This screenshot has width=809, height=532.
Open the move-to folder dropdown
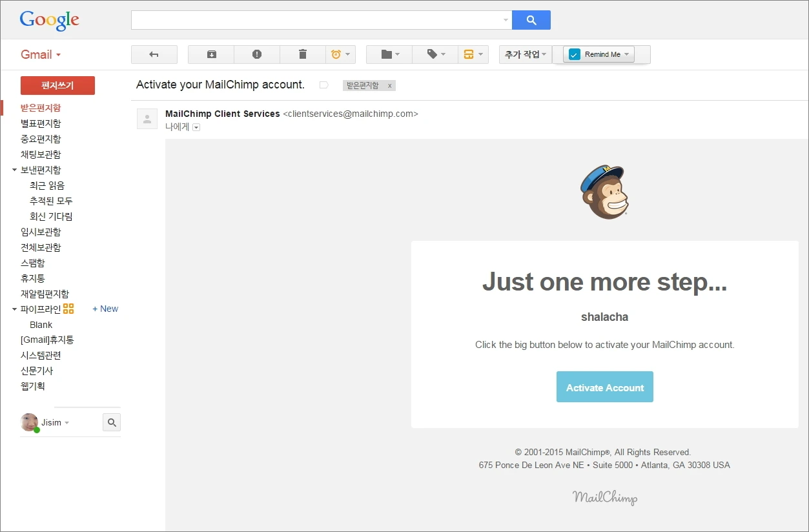pyautogui.click(x=389, y=55)
